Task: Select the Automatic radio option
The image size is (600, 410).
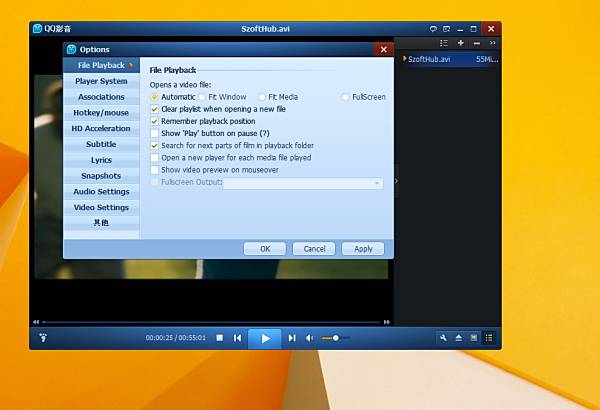Action: (154, 97)
